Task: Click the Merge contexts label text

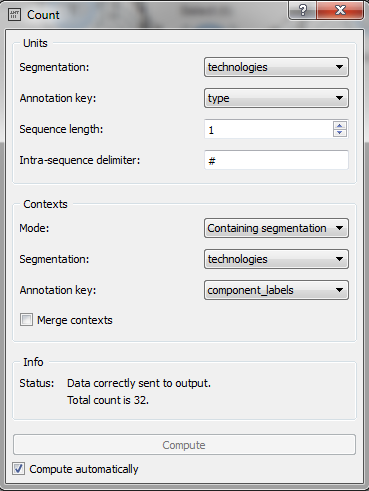Action: pyautogui.click(x=75, y=320)
